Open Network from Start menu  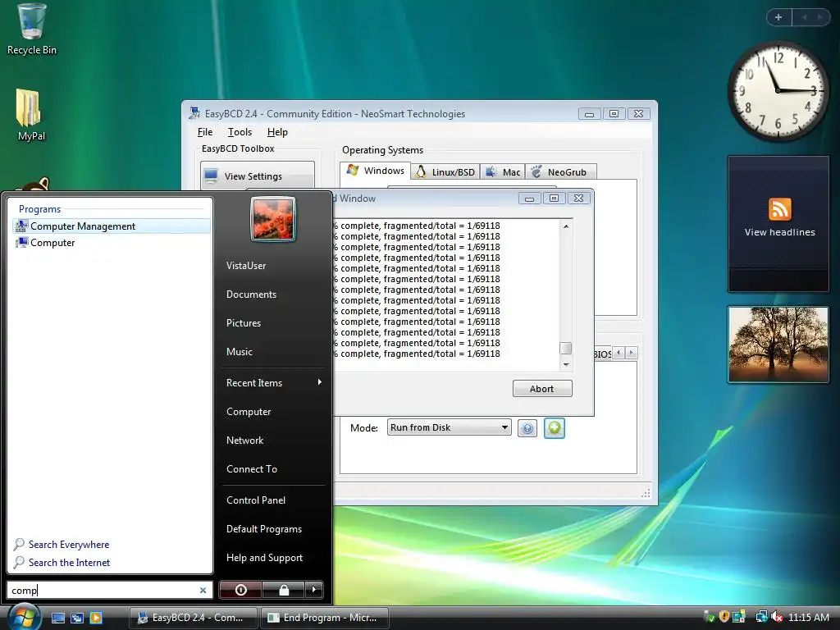pyautogui.click(x=244, y=441)
